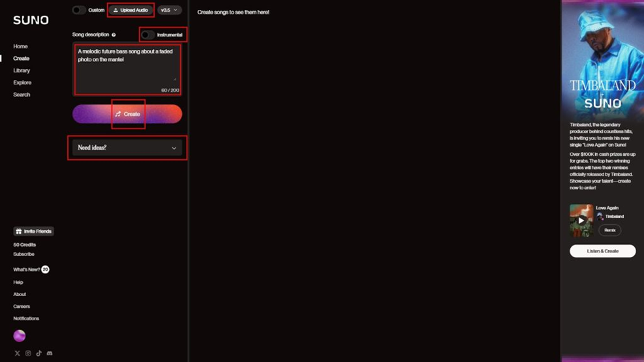Click the Song description help icon
Screen dimensions: 644x362
(114, 35)
